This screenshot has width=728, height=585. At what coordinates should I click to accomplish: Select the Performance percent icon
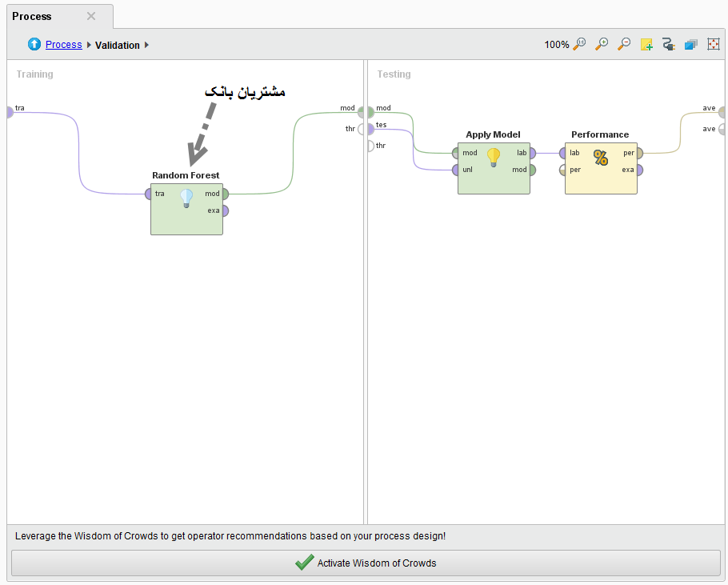pos(600,158)
